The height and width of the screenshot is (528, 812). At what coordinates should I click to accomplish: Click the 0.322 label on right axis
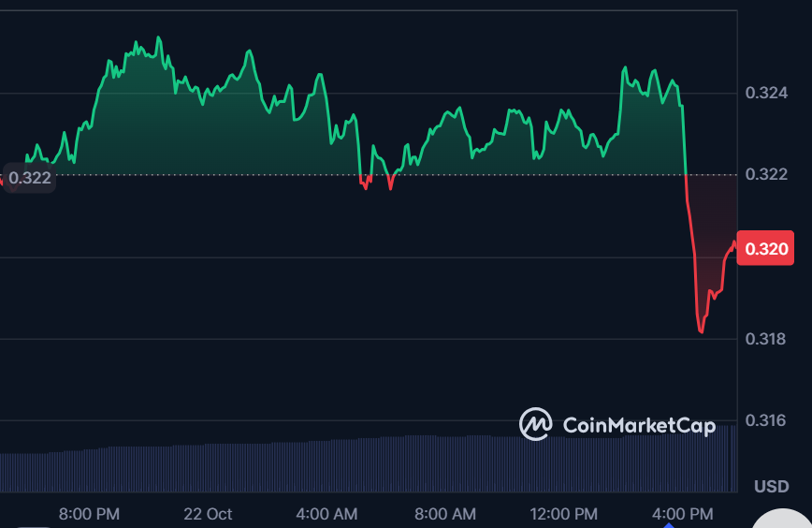(765, 175)
